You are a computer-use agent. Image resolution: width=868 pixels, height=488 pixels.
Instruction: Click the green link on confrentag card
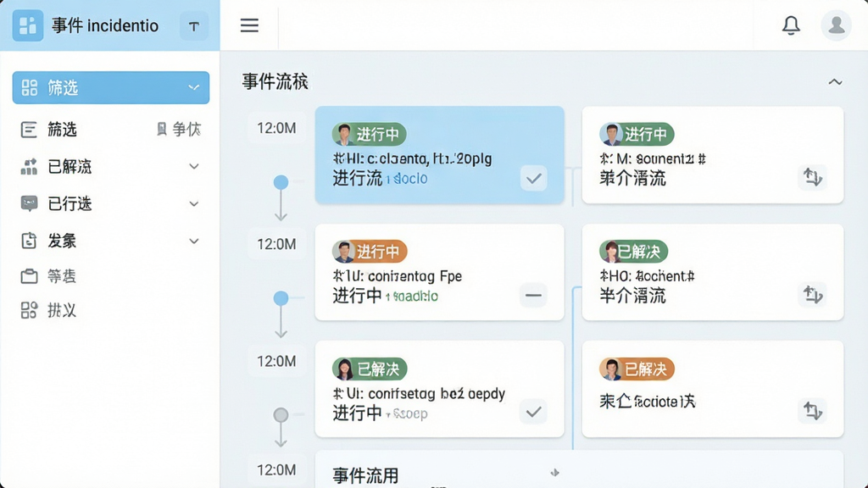pos(412,297)
